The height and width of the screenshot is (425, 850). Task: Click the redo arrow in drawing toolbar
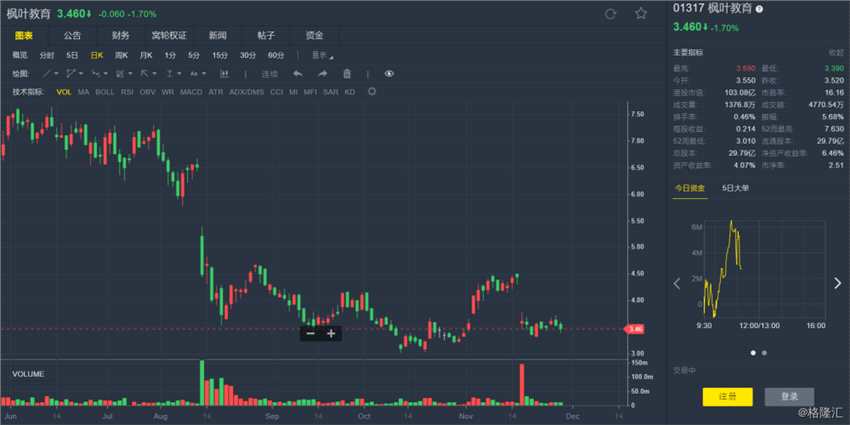coord(322,74)
